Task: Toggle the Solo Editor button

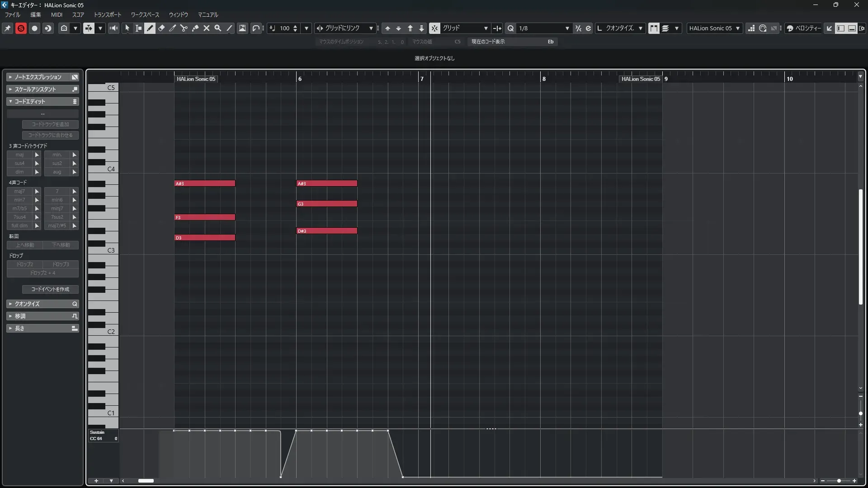Action: 21,28
